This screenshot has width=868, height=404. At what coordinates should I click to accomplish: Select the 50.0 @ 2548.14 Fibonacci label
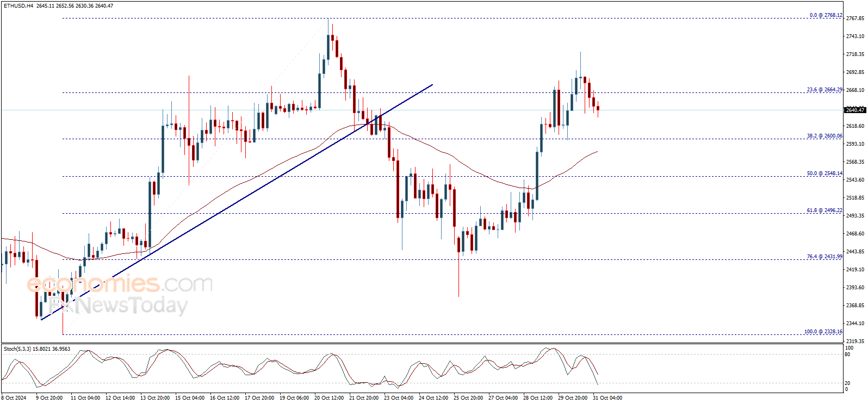tap(824, 173)
